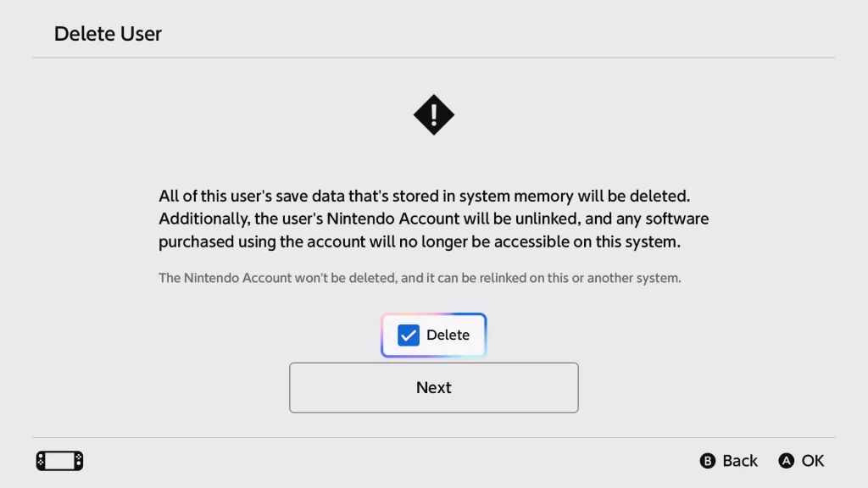This screenshot has height=488, width=868.
Task: Uncheck the blue checkmark box beside Delete
Action: pyautogui.click(x=409, y=335)
